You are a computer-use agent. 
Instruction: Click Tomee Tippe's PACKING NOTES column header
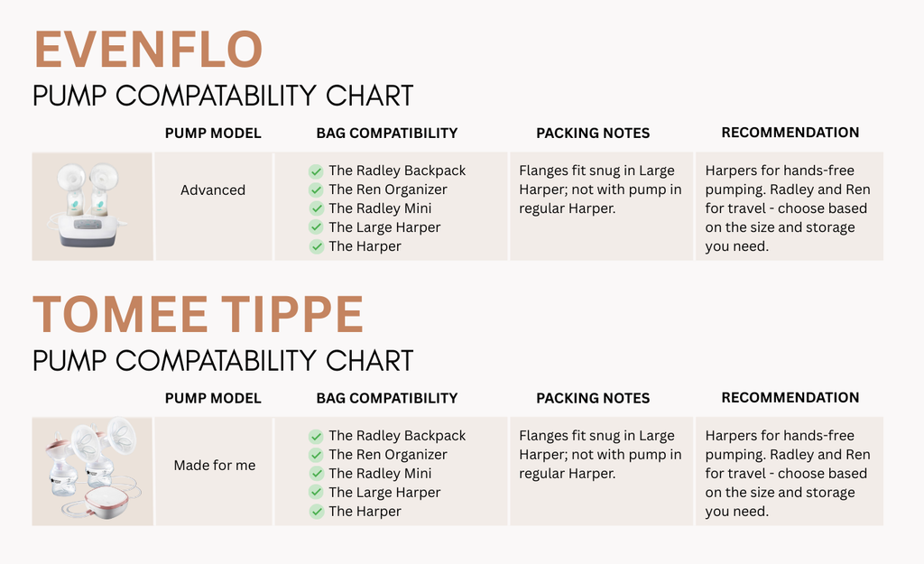tap(593, 398)
